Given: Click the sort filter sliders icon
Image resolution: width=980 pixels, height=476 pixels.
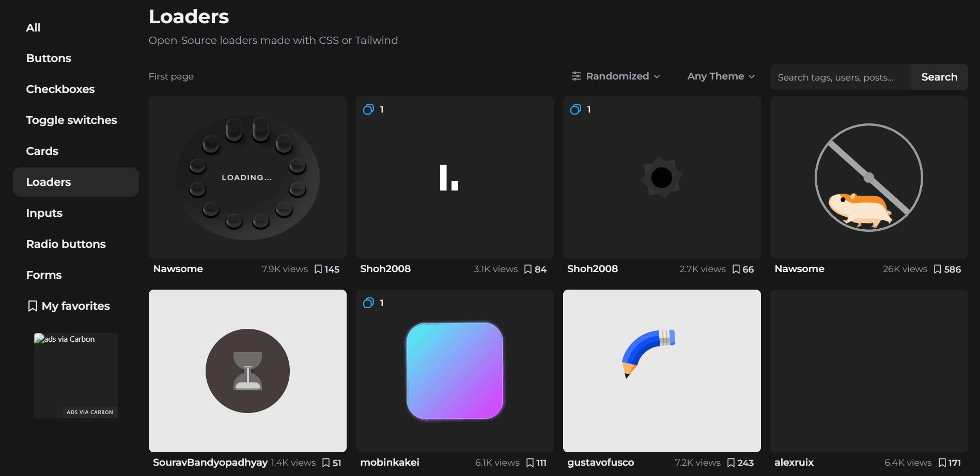Looking at the screenshot, I should pyautogui.click(x=576, y=76).
